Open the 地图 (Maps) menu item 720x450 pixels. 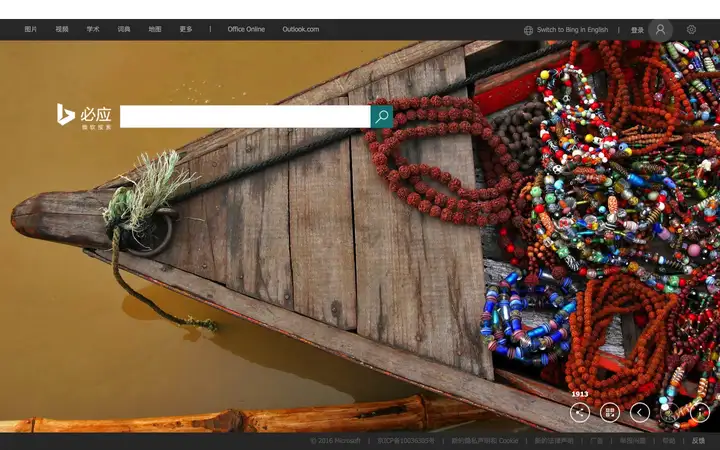[155, 29]
